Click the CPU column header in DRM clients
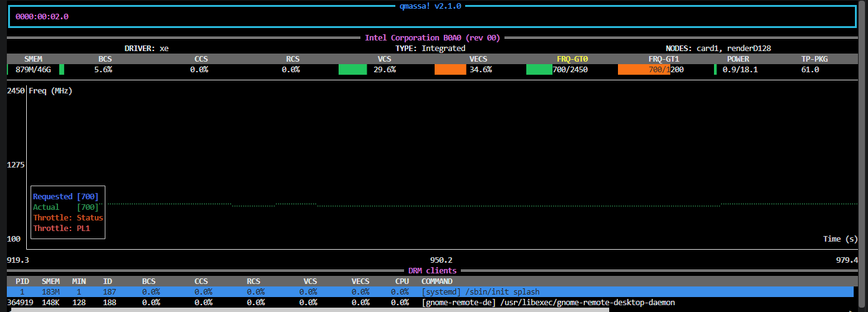The image size is (868, 312). tap(402, 281)
